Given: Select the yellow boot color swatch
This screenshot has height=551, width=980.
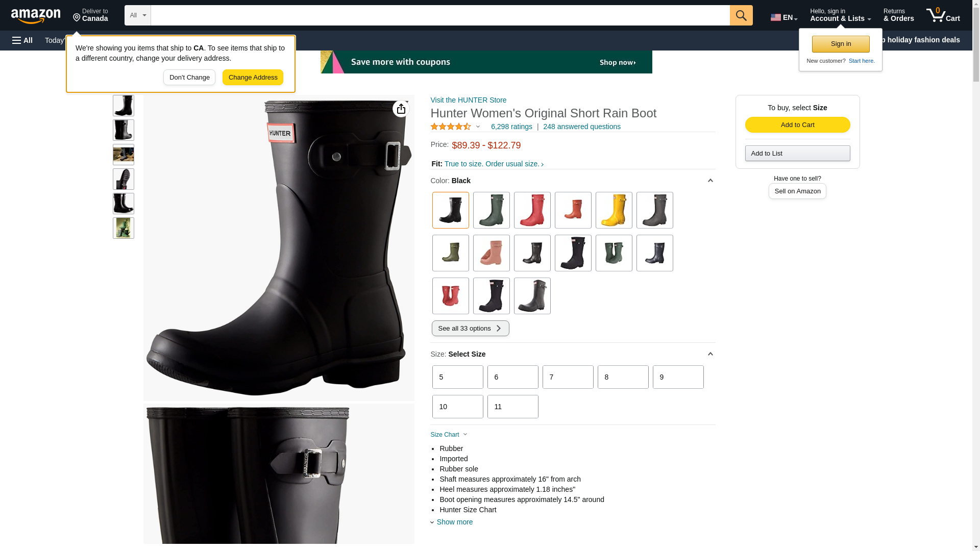Looking at the screenshot, I should click(x=614, y=210).
